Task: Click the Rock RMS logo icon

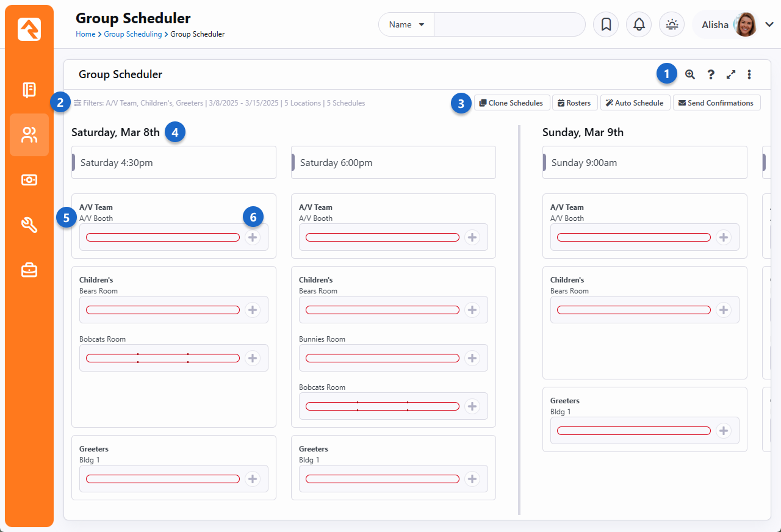Action: (29, 29)
